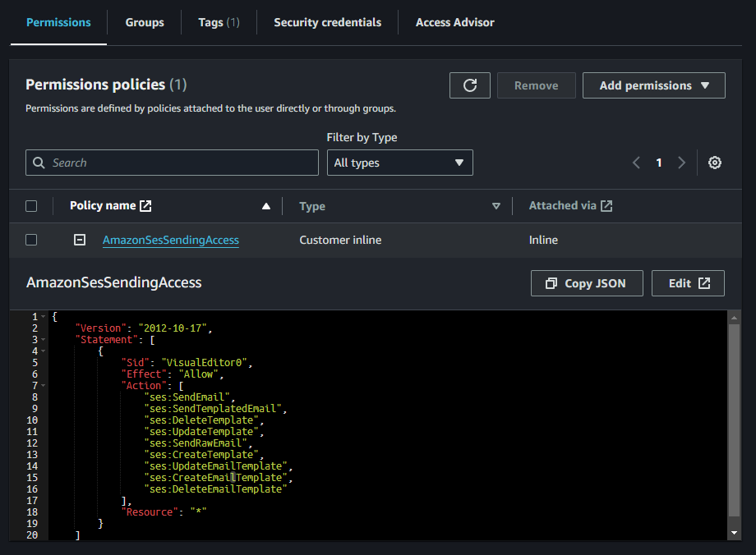Click the Copy JSON button
Screen dimensions: 756x555
(x=586, y=283)
